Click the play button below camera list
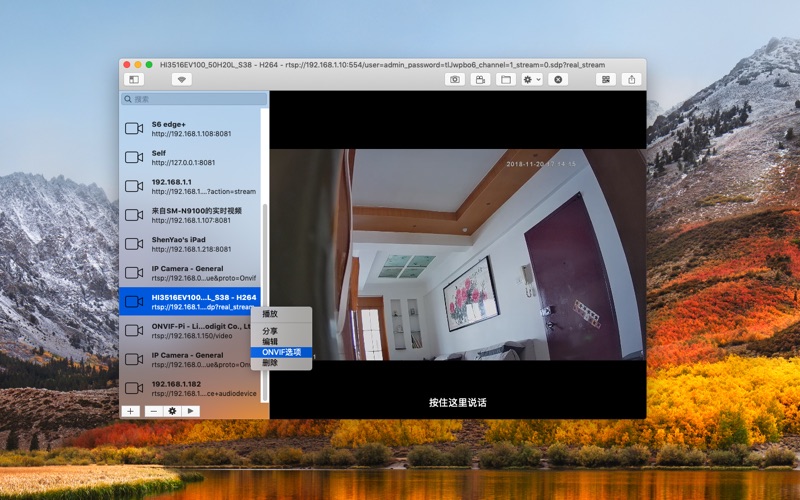800x500 pixels. 190,411
